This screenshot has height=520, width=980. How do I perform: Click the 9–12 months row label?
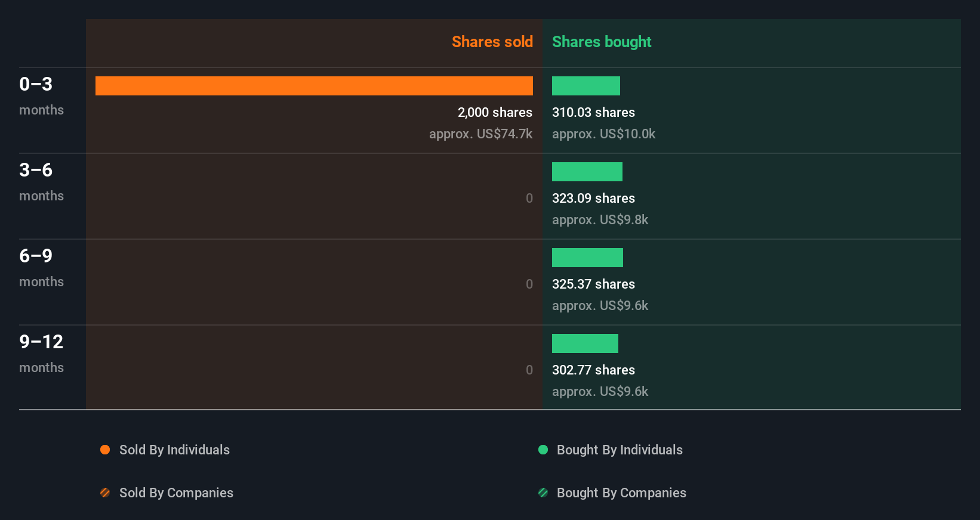[x=41, y=354]
